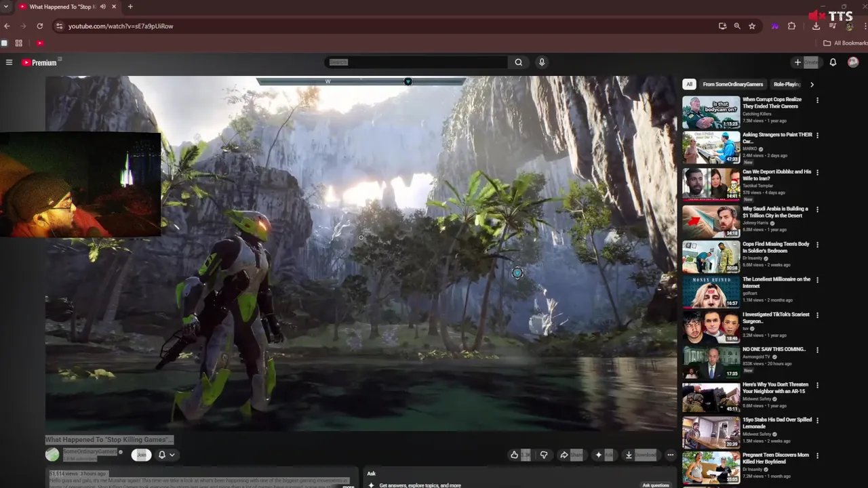Viewport: 868px width, 488px height.
Task: Open the Create video button
Action: tap(806, 62)
